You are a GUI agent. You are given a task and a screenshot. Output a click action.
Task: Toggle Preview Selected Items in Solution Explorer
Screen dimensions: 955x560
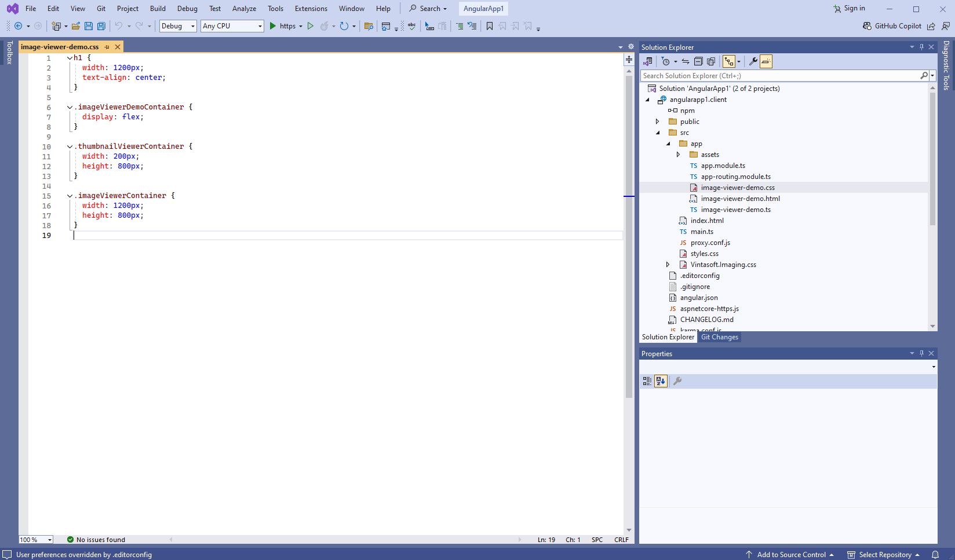(x=766, y=61)
